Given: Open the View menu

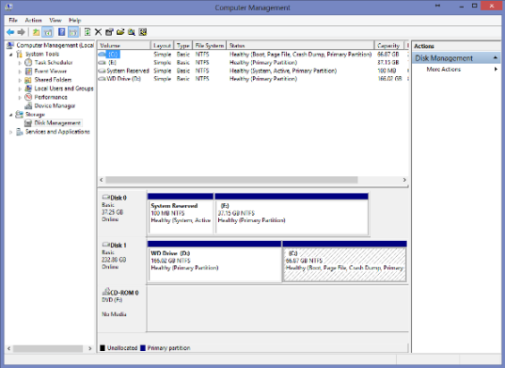Looking at the screenshot, I should point(55,20).
